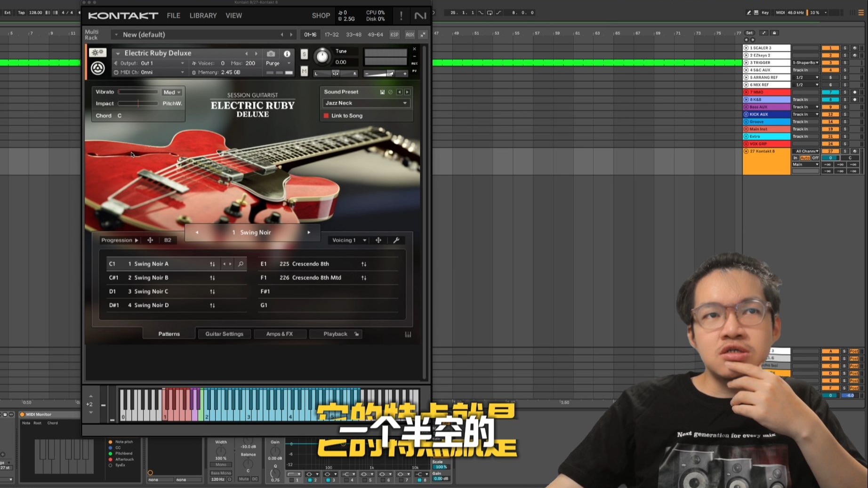Click the Kontakt alert exclamation icon

coord(401,16)
